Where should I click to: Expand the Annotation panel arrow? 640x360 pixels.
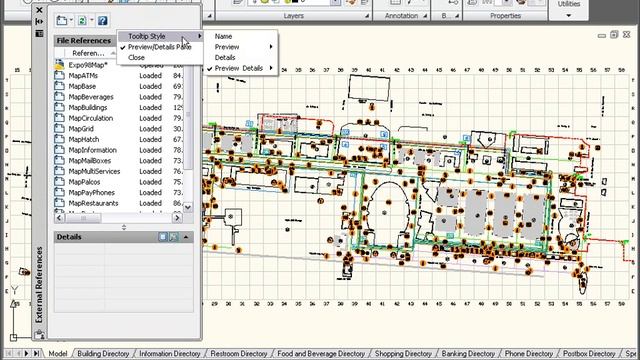(x=425, y=16)
